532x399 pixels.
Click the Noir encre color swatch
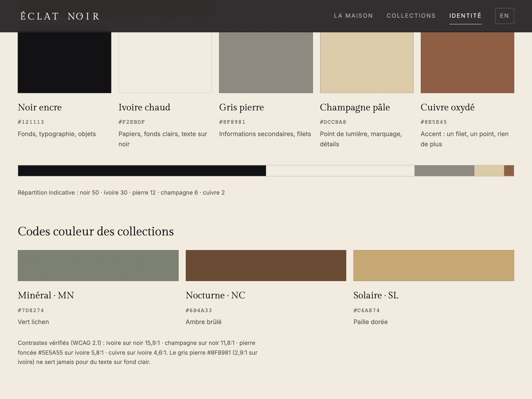coord(65,63)
